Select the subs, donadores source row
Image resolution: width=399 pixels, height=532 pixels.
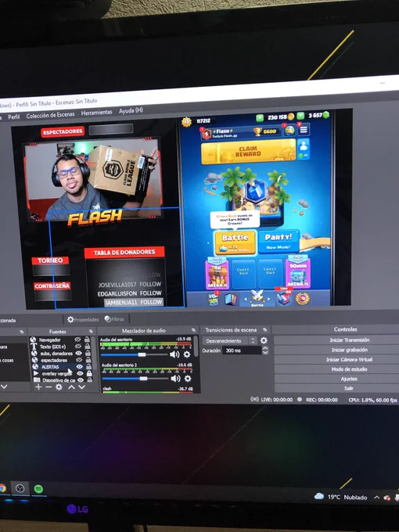(x=61, y=353)
